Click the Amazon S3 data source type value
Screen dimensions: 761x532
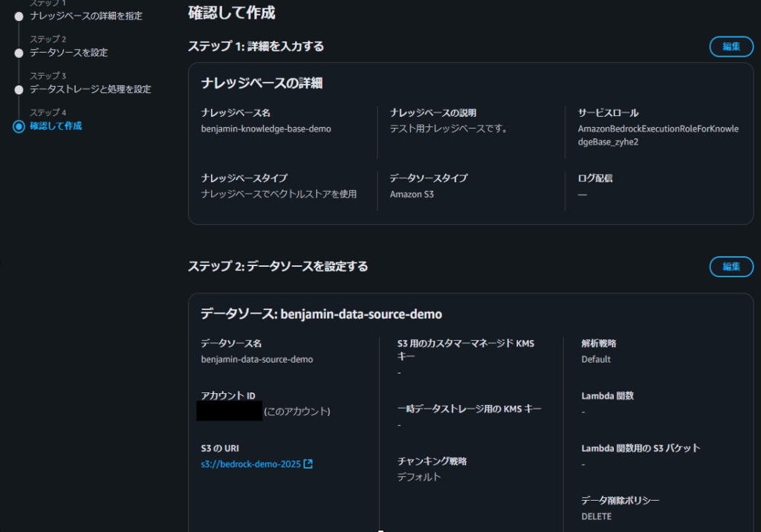(x=411, y=195)
